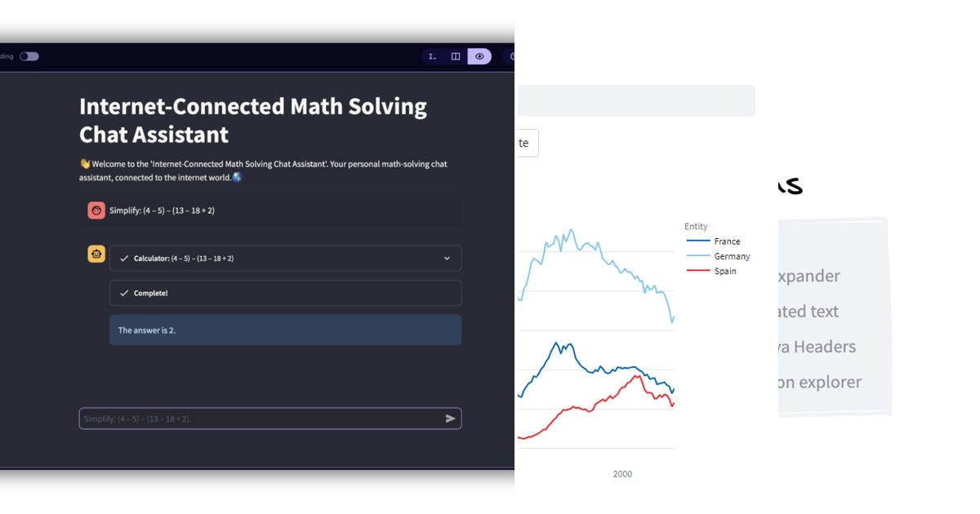Click the rightmost circular icon in the toolbar
This screenshot has width=980, height=514.
click(511, 56)
